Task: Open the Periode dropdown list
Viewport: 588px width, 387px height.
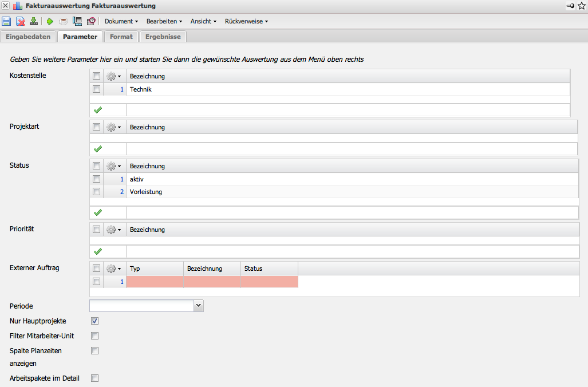Action: pos(198,306)
